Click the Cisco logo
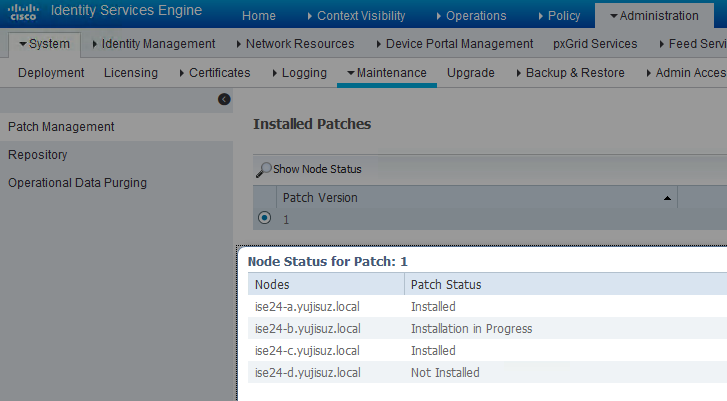Image resolution: width=727 pixels, height=401 pixels. pyautogui.click(x=23, y=12)
